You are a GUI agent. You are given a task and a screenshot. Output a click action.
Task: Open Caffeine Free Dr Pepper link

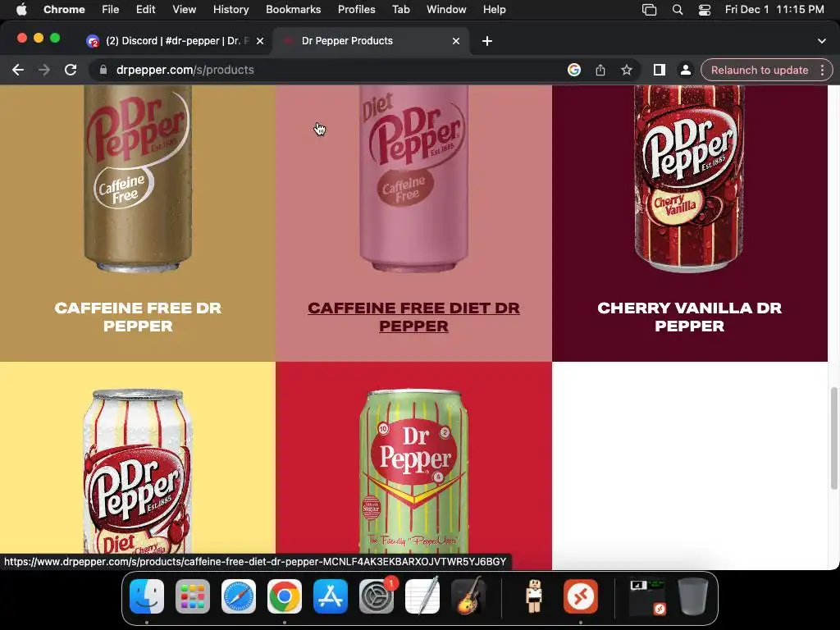coord(138,317)
